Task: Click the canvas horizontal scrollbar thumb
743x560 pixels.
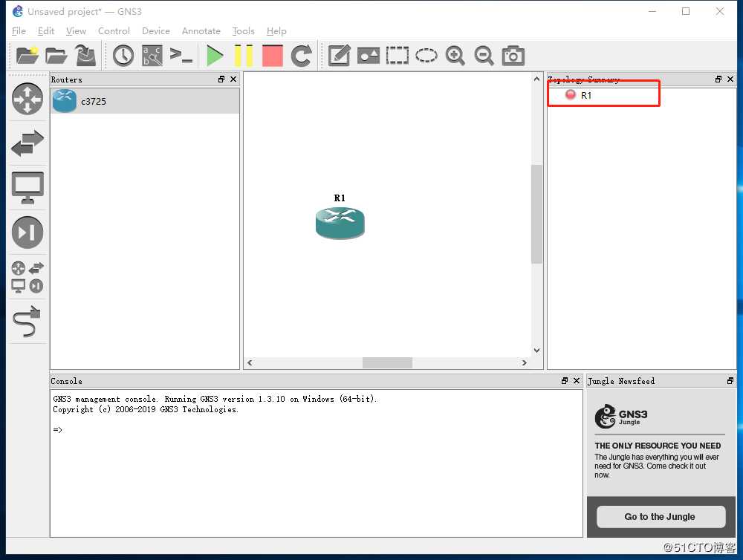Action: click(387, 362)
